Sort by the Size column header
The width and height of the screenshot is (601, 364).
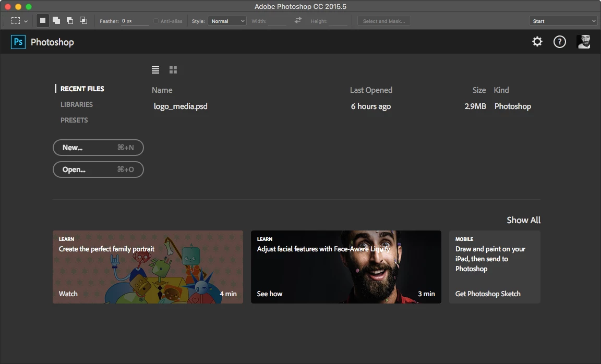(x=479, y=90)
